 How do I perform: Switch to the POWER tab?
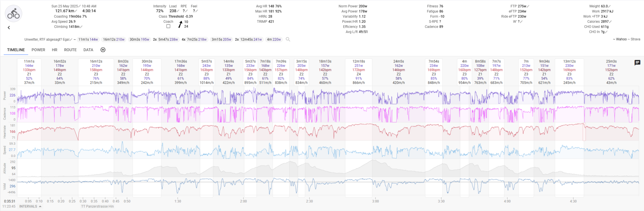(x=38, y=50)
